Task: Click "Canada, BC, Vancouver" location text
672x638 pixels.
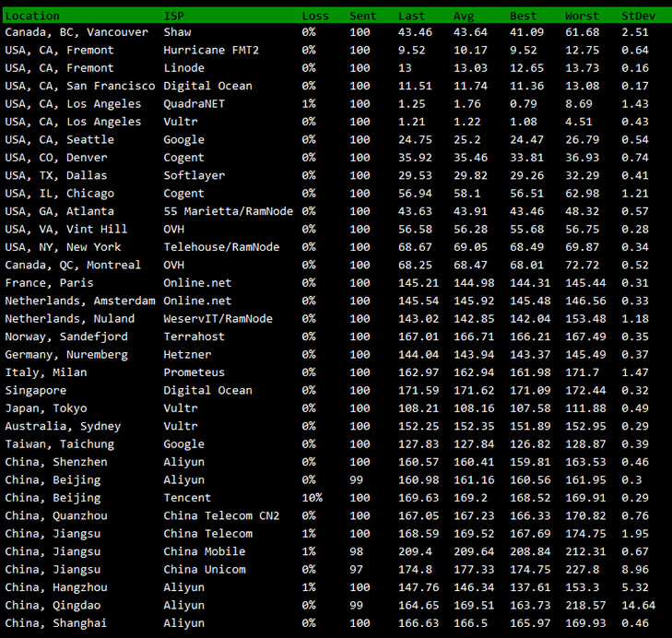Action: click(77, 32)
